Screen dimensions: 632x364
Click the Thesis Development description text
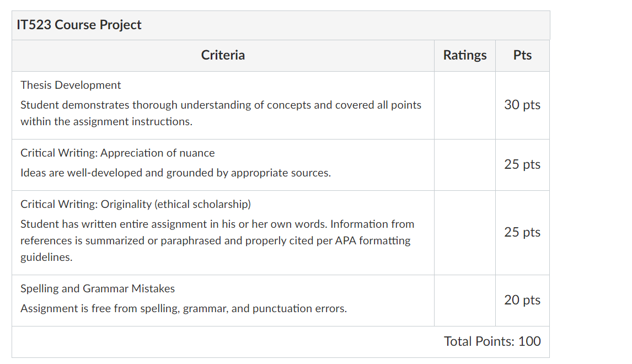[x=221, y=113]
